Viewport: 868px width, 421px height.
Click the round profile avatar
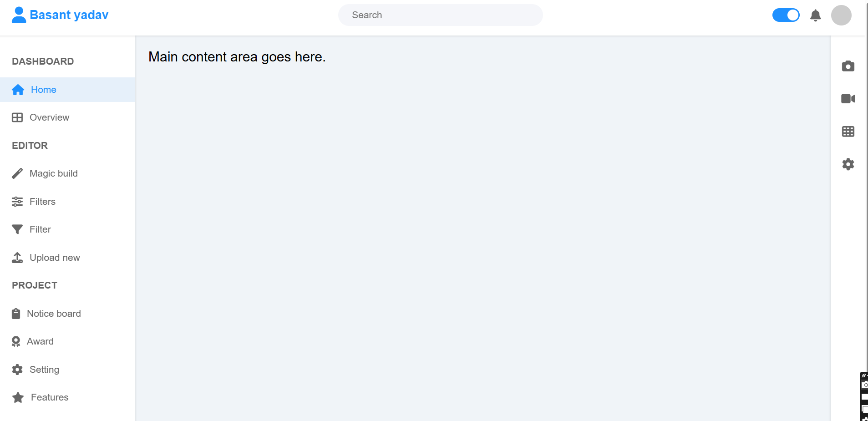coord(841,15)
